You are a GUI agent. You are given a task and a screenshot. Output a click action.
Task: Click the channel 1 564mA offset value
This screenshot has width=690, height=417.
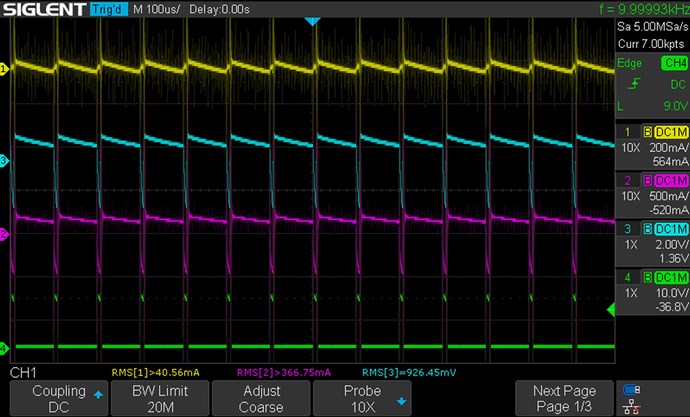tap(670, 162)
